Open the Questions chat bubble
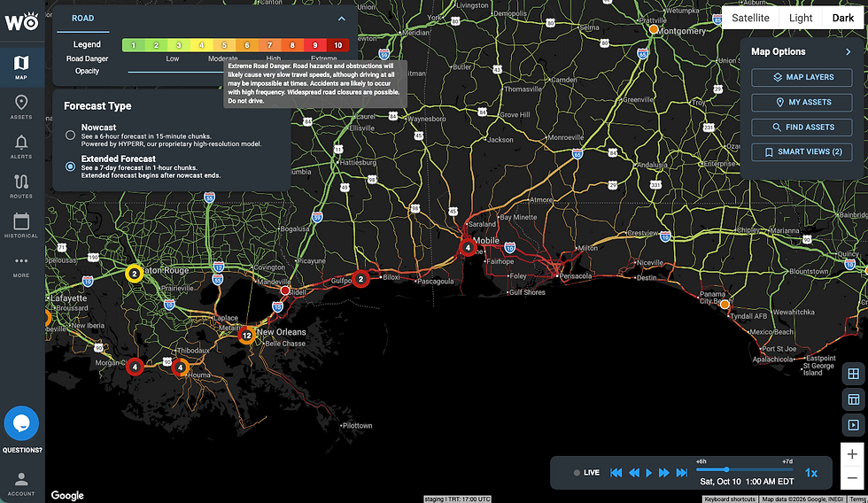Image resolution: width=868 pixels, height=503 pixels. pos(21,423)
